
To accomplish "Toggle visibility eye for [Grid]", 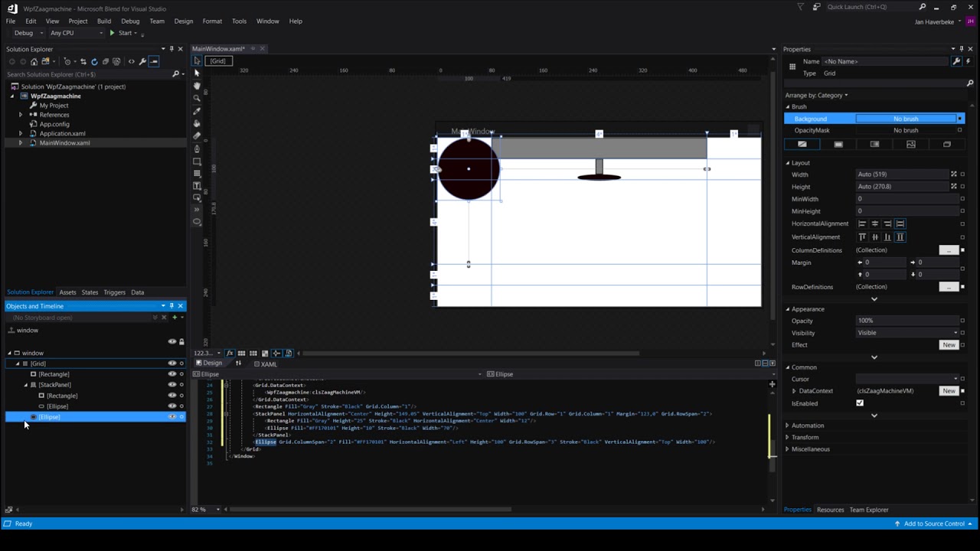I will coord(171,364).
